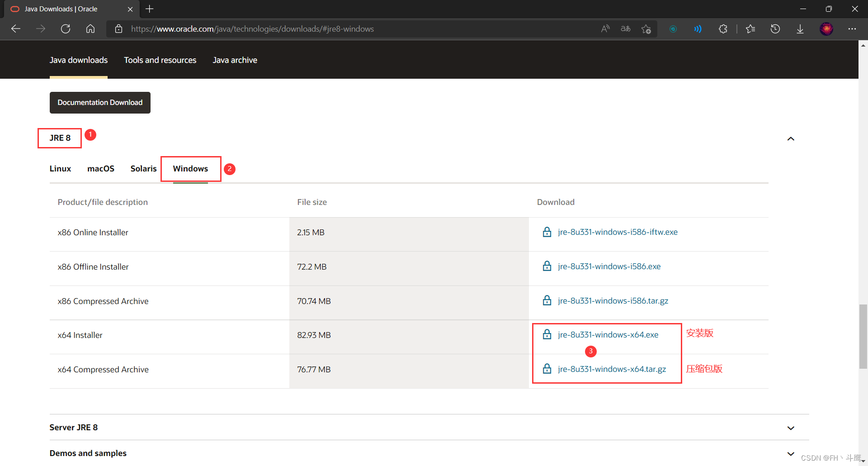Click the JRE 8 section heading
Viewport: 868px width, 466px height.
[60, 138]
